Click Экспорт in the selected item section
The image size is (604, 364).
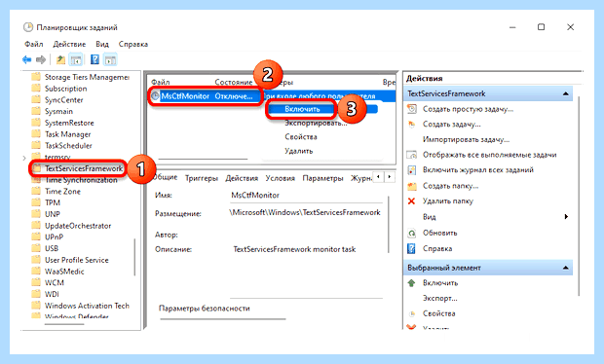tap(440, 299)
